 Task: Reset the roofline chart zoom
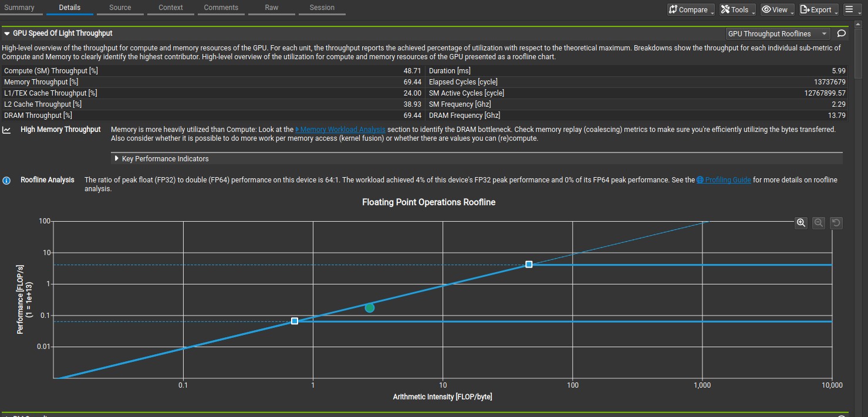[x=836, y=223]
